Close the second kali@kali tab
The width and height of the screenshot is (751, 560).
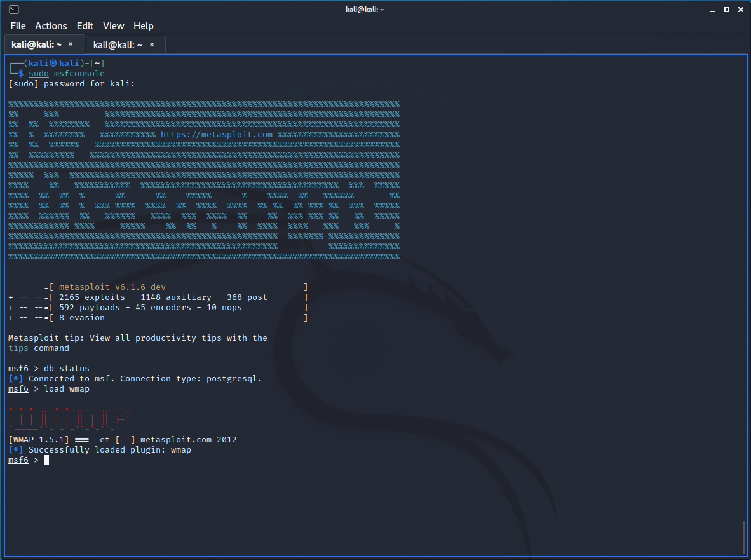152,44
